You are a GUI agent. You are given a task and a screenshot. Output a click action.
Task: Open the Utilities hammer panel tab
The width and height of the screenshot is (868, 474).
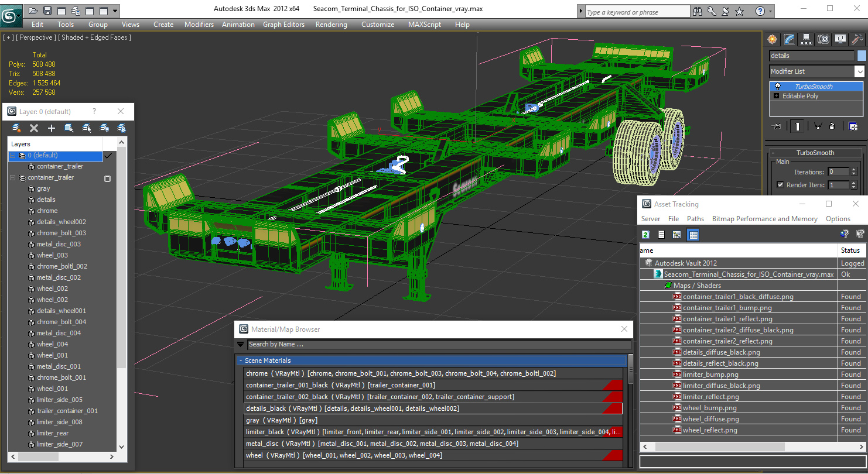click(x=857, y=39)
